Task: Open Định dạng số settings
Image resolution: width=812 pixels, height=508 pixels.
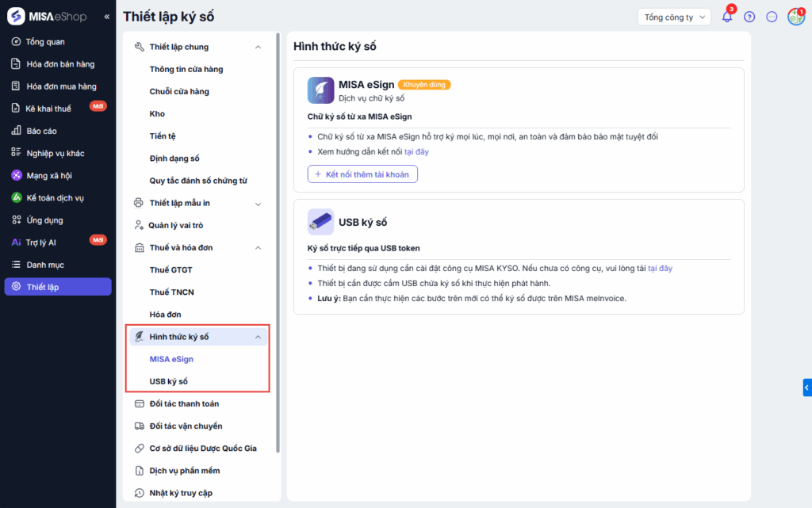Action: pos(174,158)
